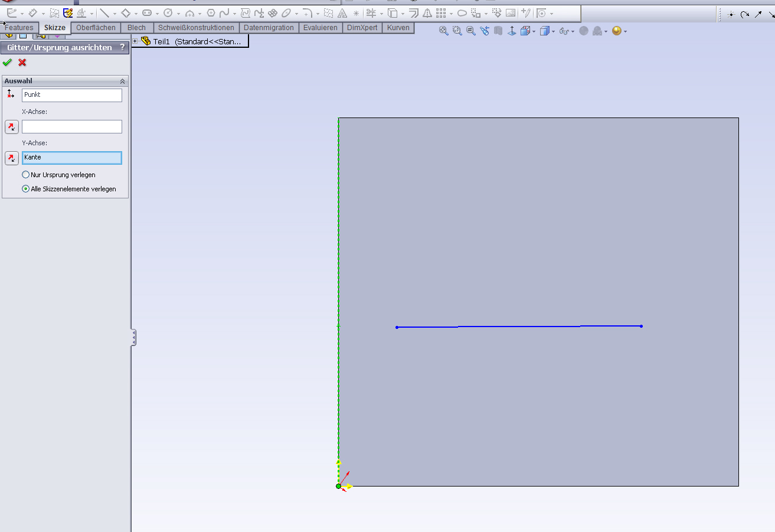Switch to the Datenmigration tab
The width and height of the screenshot is (775, 532).
point(269,28)
